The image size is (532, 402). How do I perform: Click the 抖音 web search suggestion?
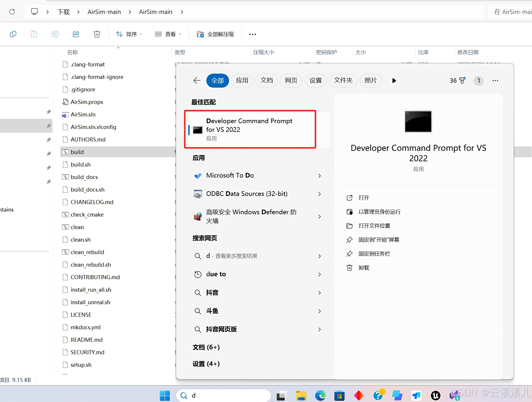(212, 293)
